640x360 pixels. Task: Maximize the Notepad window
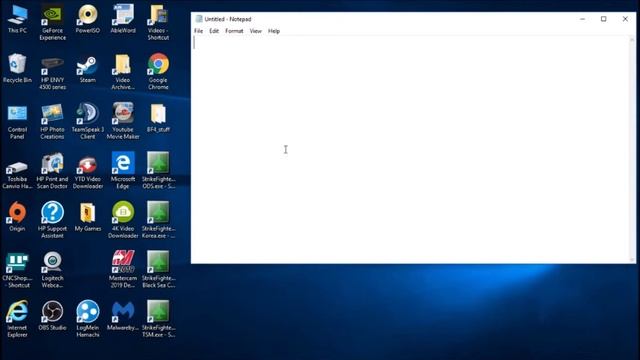coord(604,19)
